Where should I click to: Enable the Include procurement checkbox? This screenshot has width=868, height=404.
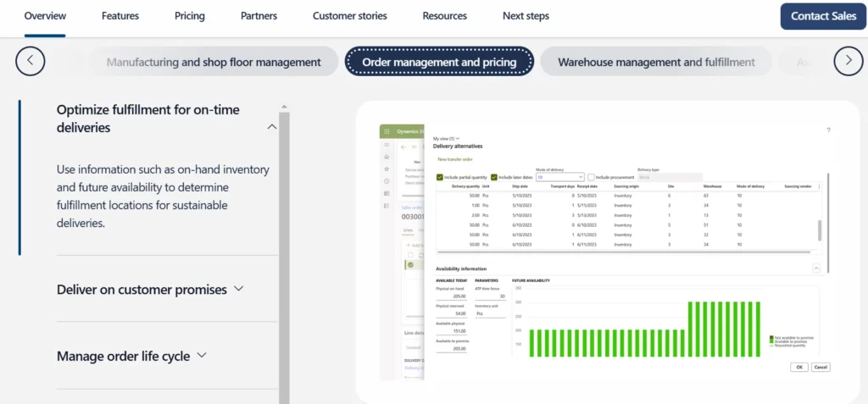(x=591, y=177)
